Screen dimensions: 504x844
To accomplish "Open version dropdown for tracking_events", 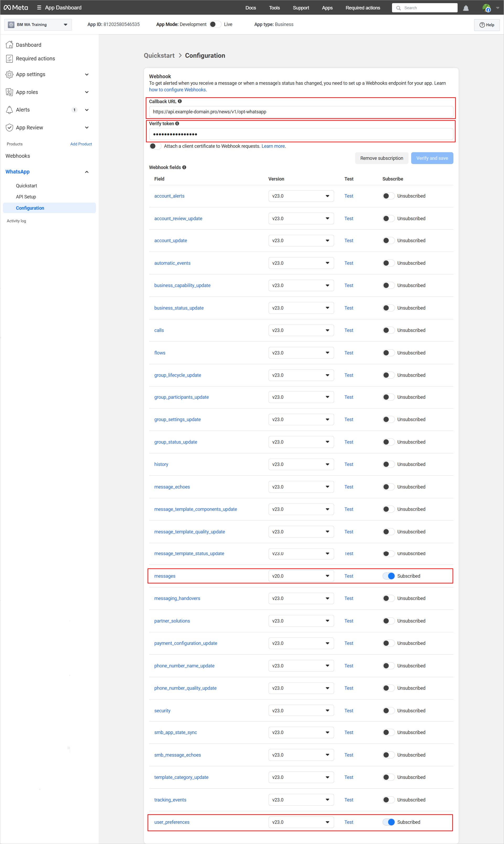I will [x=301, y=800].
